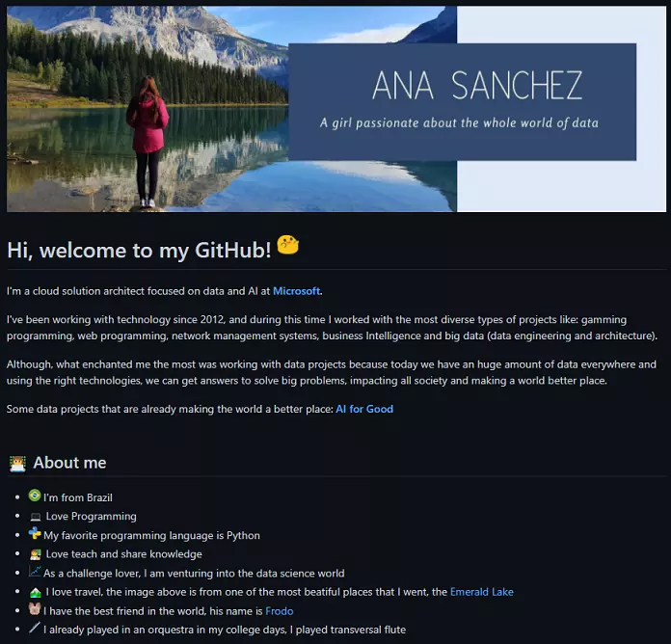Screen dimensions: 671x644
Task: Click the dog face emoji near Frodo line
Action: tap(35, 608)
